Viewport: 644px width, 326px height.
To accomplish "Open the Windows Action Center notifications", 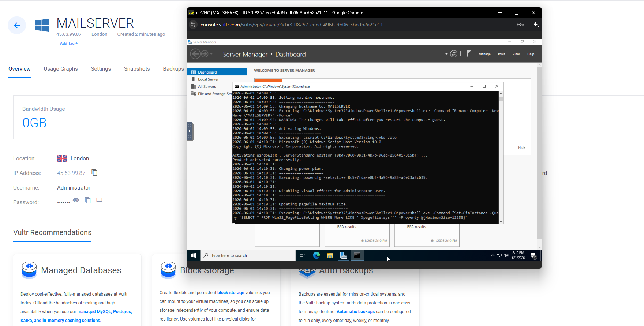I will pyautogui.click(x=533, y=256).
